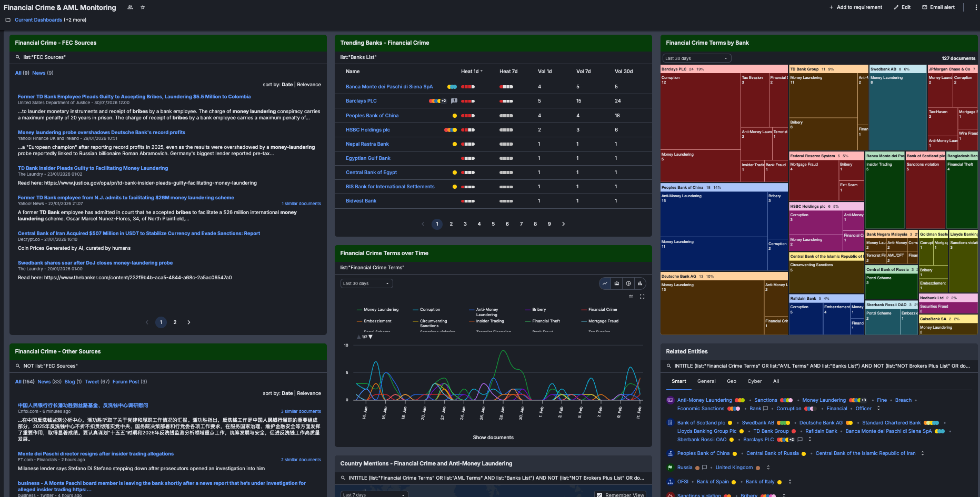Click search icon in Country Mentions panel
This screenshot has width=980, height=497.
click(343, 478)
